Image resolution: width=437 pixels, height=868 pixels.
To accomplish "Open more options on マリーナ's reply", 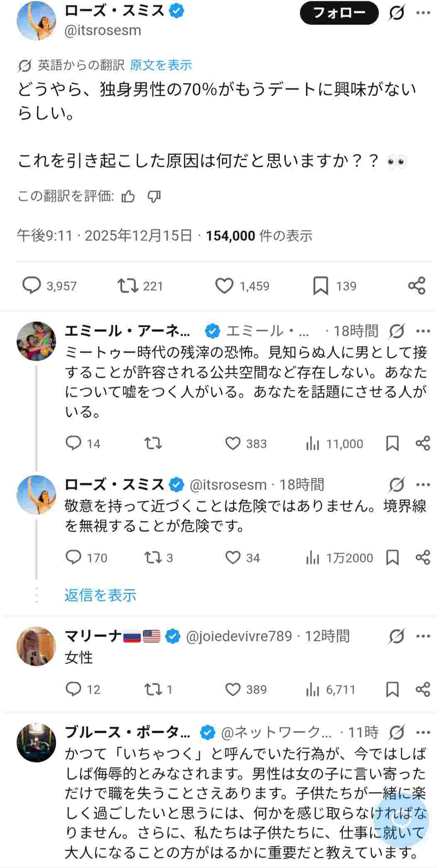I will [x=423, y=636].
